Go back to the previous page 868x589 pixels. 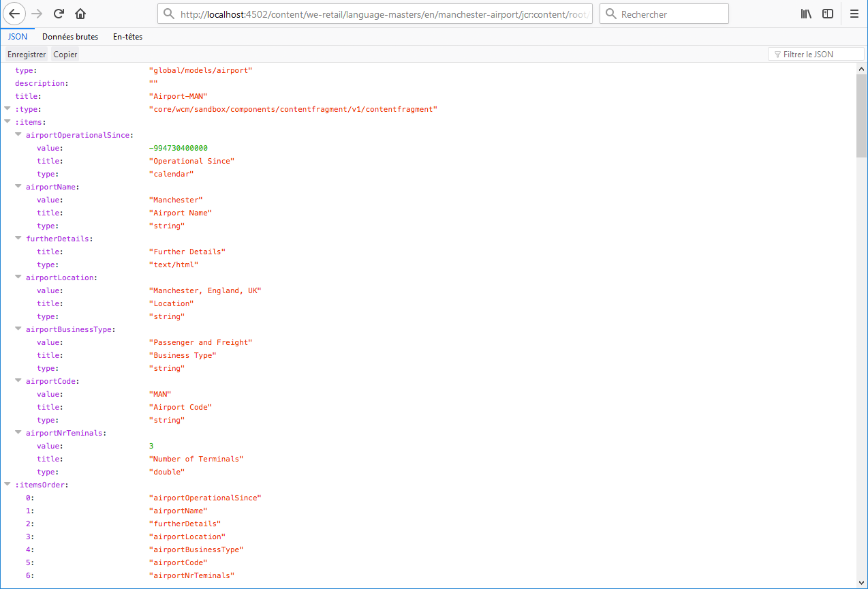click(x=15, y=14)
